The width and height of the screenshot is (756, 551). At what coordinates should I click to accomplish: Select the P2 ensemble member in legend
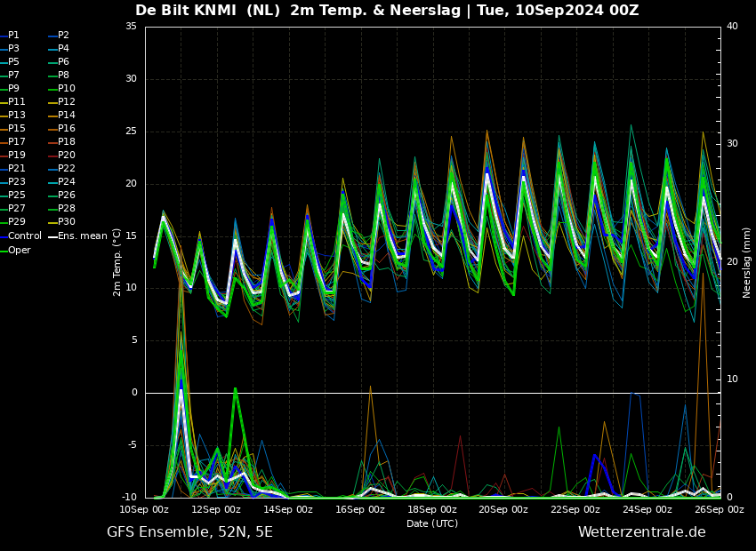[63, 36]
